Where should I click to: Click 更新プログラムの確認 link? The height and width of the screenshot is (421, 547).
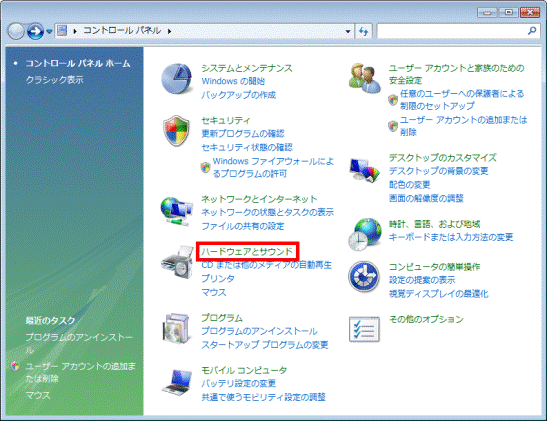pos(243,134)
